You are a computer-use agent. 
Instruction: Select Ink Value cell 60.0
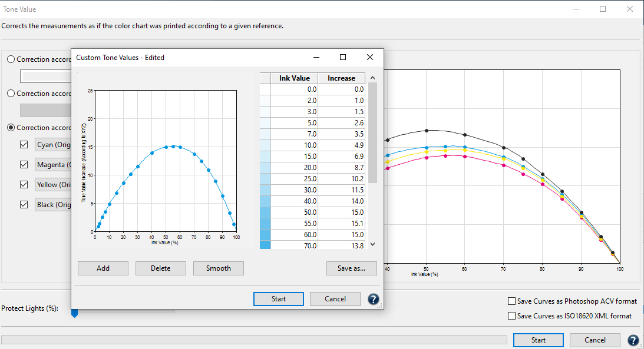(x=295, y=235)
